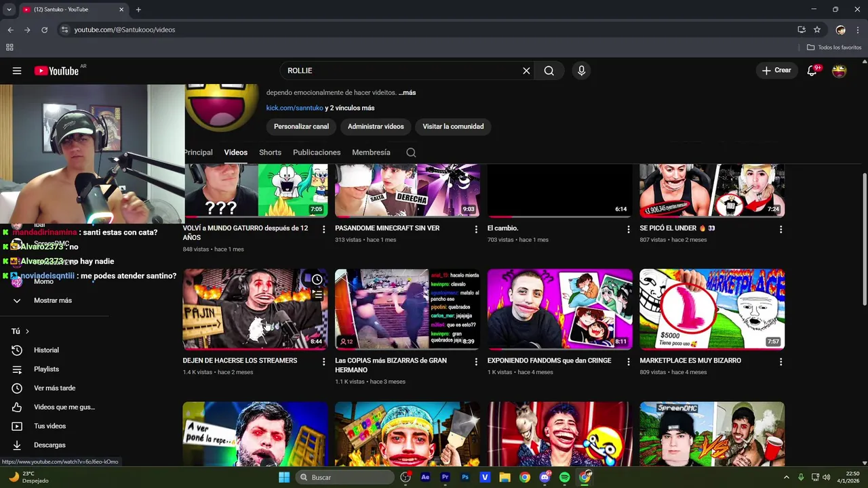The image size is (868, 488).
Task: Open options for Las COPIAS más BIZARRAS video
Action: coord(476,362)
